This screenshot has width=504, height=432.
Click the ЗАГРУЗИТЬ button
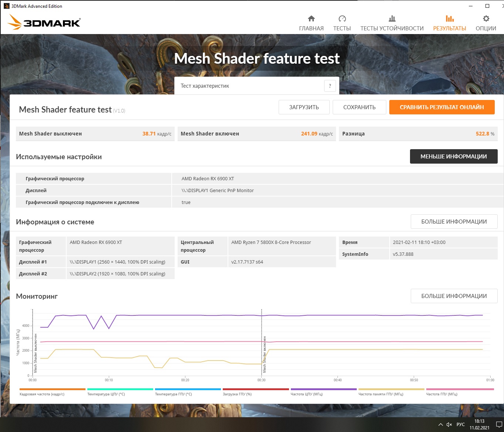[x=304, y=107]
